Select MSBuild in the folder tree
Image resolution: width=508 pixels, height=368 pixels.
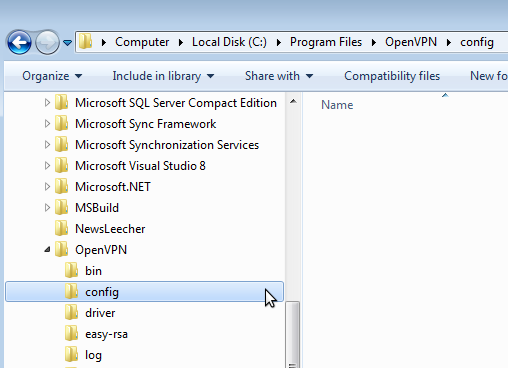click(x=97, y=208)
